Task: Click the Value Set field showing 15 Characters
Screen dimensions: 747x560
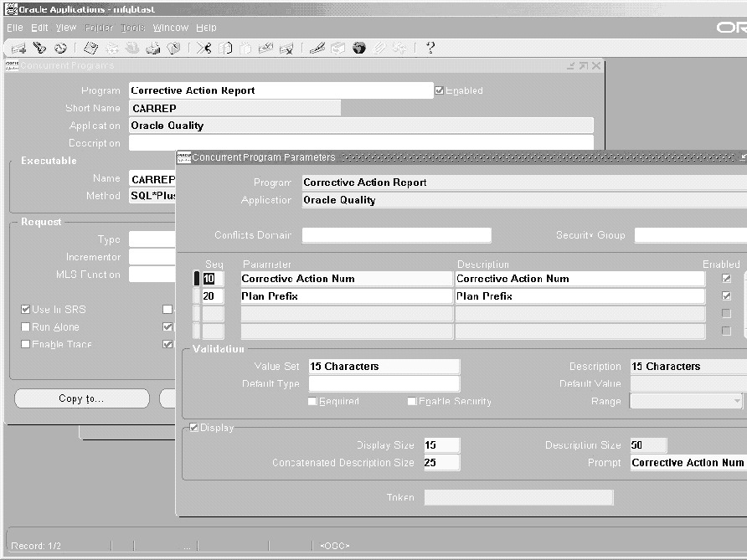Action: [x=384, y=366]
